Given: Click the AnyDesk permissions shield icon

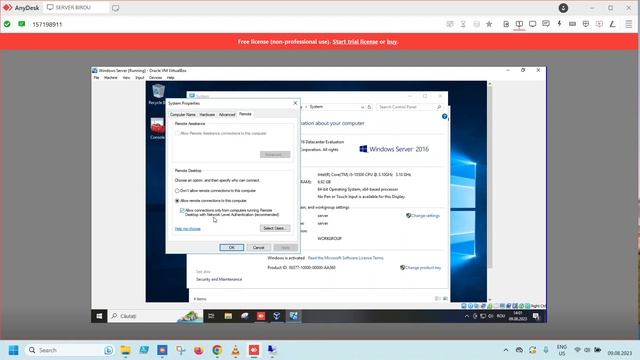Looking at the screenshot, I should (586, 24).
